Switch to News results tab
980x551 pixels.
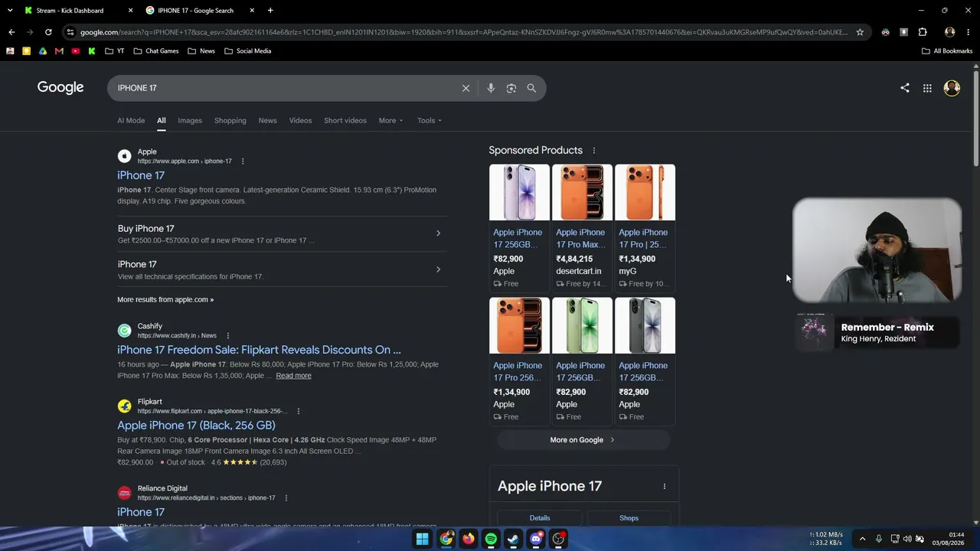click(x=267, y=120)
